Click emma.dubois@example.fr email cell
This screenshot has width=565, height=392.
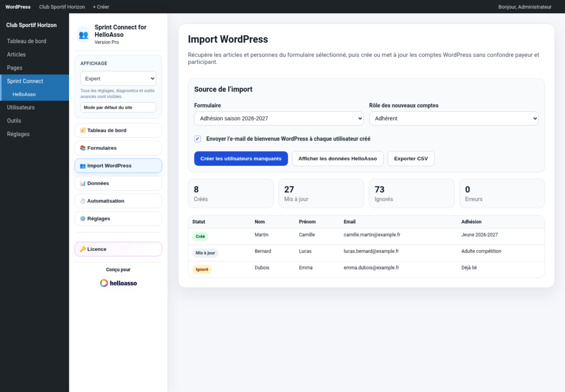point(371,268)
